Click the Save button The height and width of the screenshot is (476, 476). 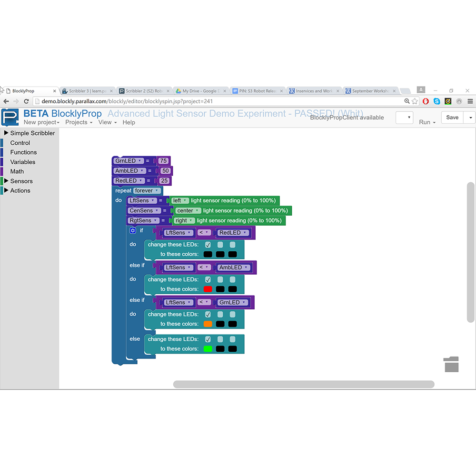[x=452, y=118]
